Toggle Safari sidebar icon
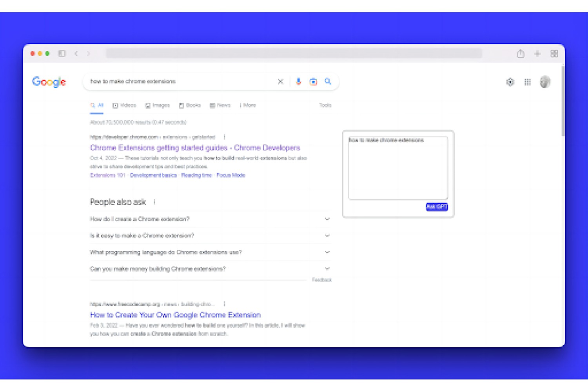This screenshot has height=392, width=588. [x=62, y=53]
